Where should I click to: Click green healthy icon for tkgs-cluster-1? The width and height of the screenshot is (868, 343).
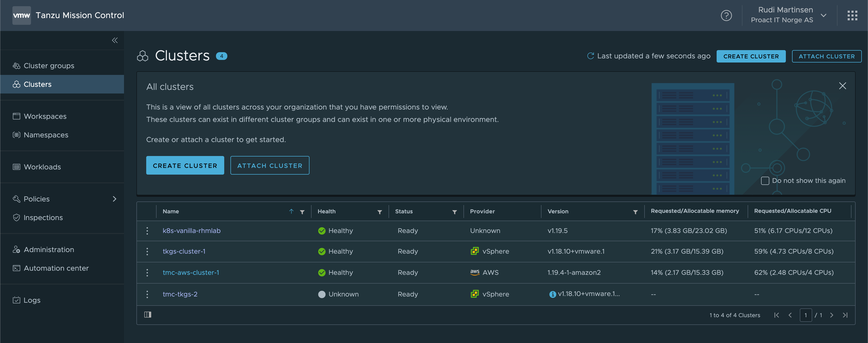click(x=322, y=251)
